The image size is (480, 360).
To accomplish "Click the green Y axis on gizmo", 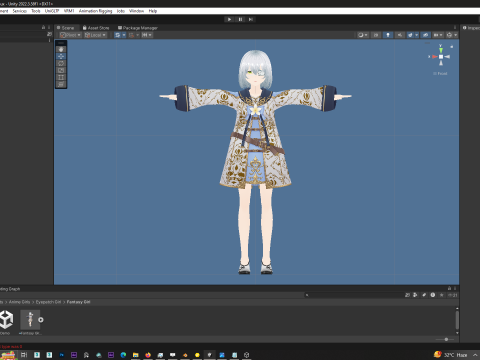I will (x=441, y=50).
